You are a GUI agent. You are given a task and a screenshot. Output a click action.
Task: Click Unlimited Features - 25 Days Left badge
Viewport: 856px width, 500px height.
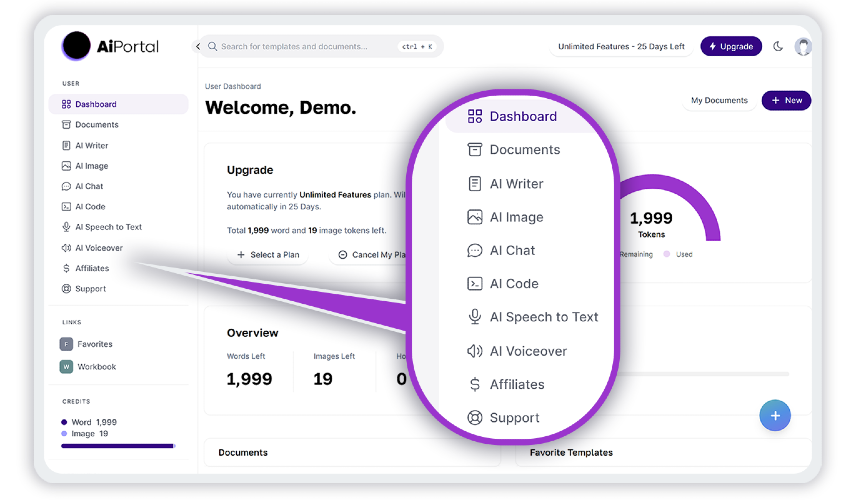coord(621,46)
